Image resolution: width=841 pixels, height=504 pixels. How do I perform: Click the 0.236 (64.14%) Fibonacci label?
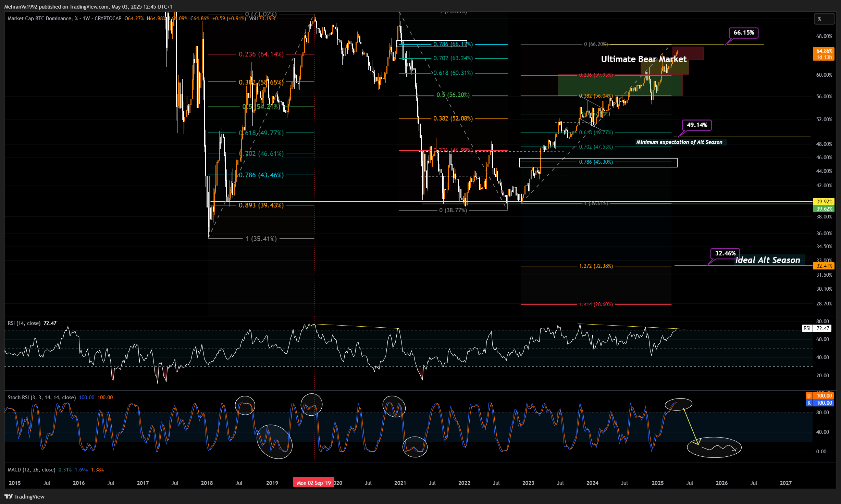pyautogui.click(x=261, y=54)
